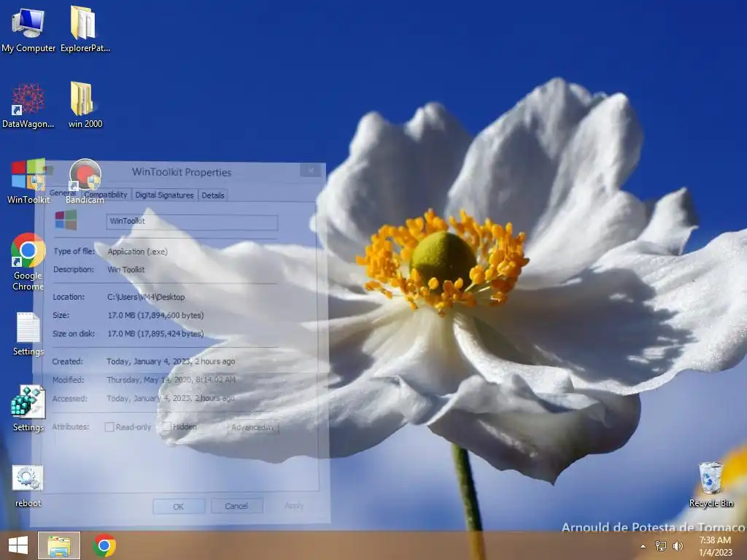Confirm with the OK button
Image resolution: width=747 pixels, height=560 pixels.
coord(179,507)
